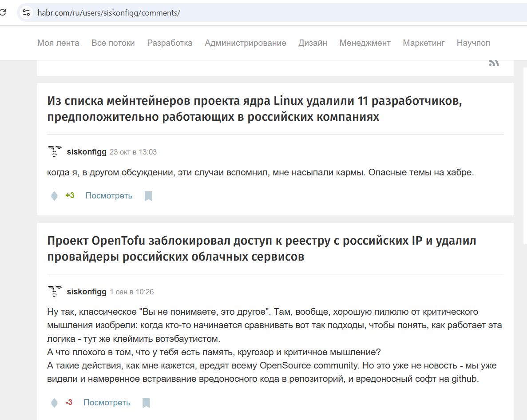Image resolution: width=527 pixels, height=420 pixels.
Task: Open the Моя лента tab
Action: (58, 43)
